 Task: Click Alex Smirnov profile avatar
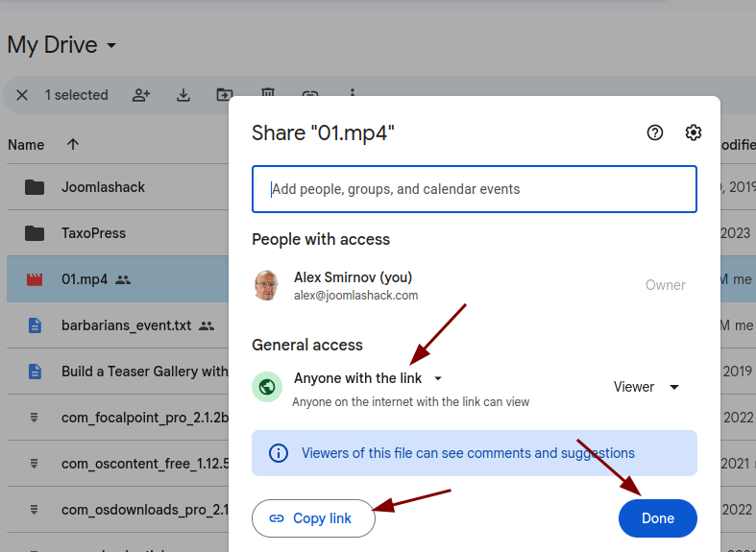point(266,285)
